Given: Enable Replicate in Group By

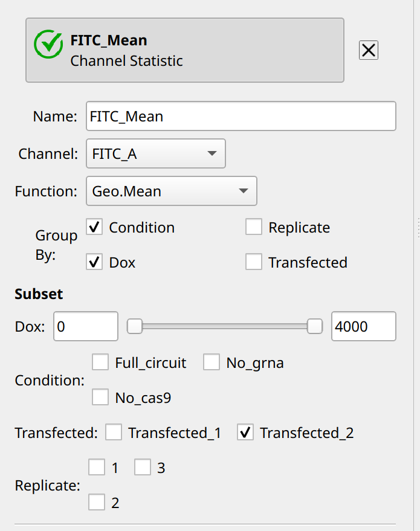Looking at the screenshot, I should 254,227.
